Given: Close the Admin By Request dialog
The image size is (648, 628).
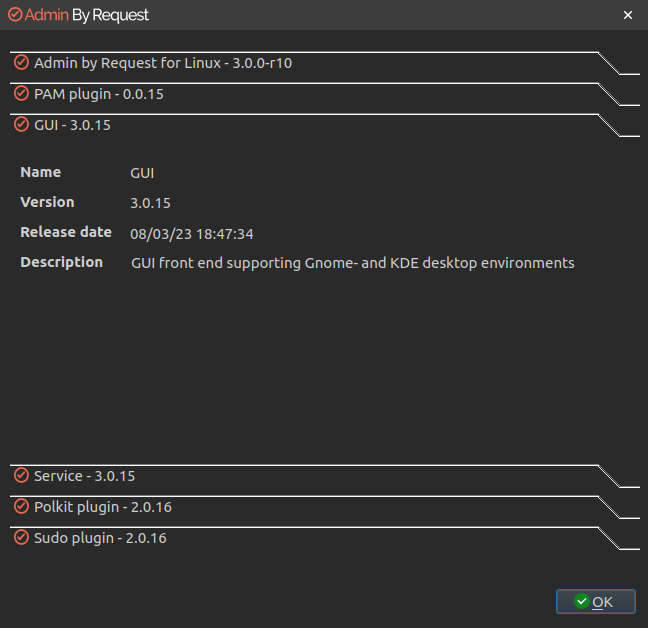Looking at the screenshot, I should tap(628, 15).
